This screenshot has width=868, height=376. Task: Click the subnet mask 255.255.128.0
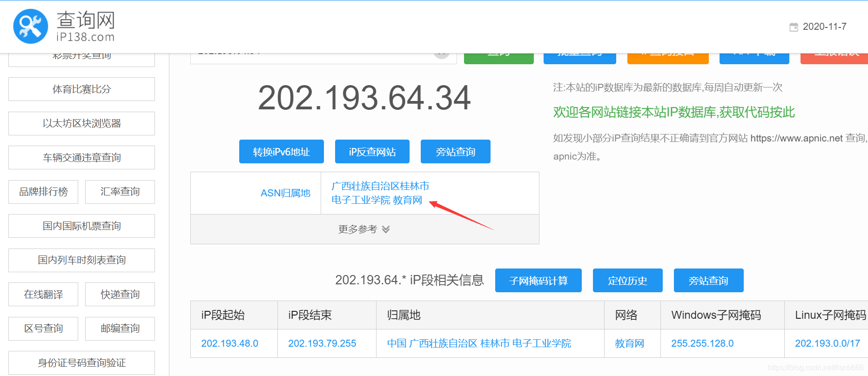coord(702,343)
